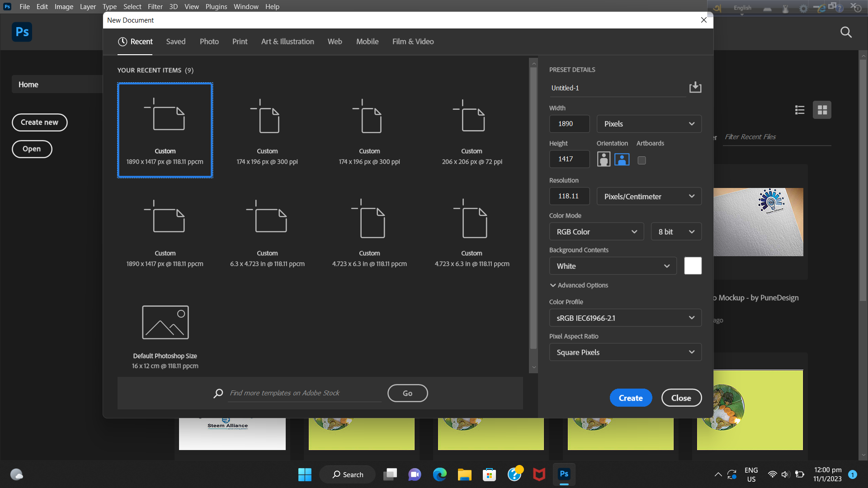Click the magnifier in the Adobe Stock field

(218, 393)
